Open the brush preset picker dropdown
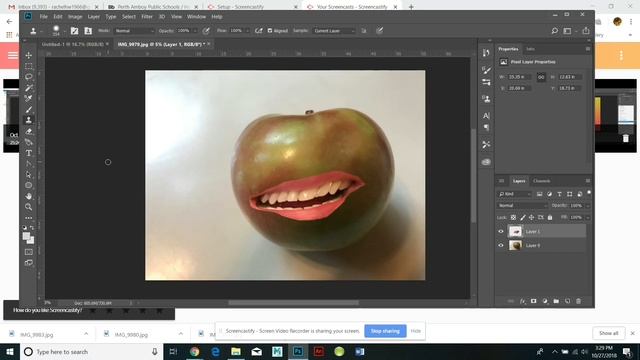Image resolution: width=640 pixels, height=360 pixels. point(64,31)
